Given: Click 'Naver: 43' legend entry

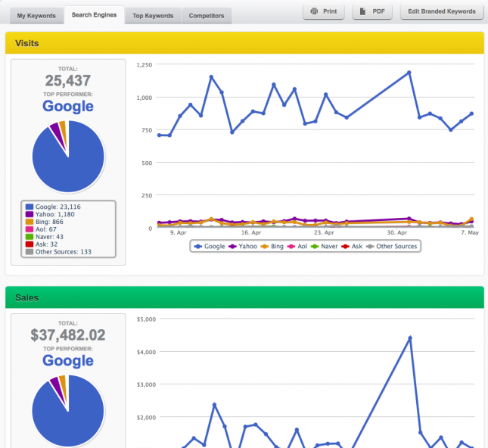Looking at the screenshot, I should click(49, 237).
